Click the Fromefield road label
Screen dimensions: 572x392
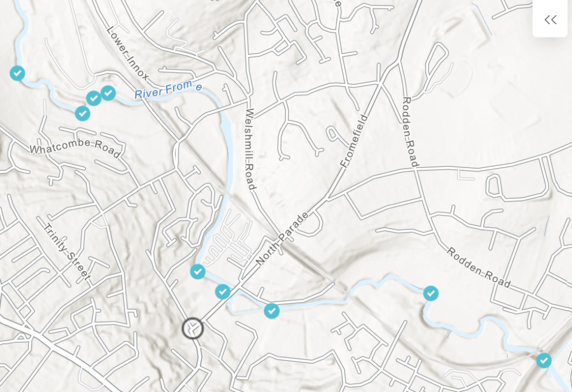click(x=354, y=141)
